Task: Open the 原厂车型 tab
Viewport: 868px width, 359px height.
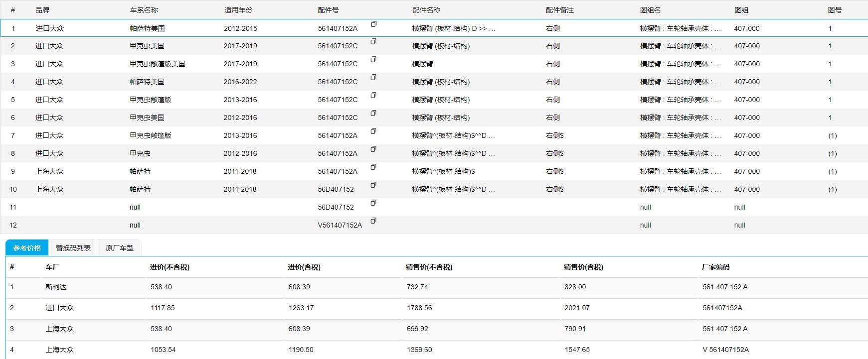Action: click(x=120, y=248)
